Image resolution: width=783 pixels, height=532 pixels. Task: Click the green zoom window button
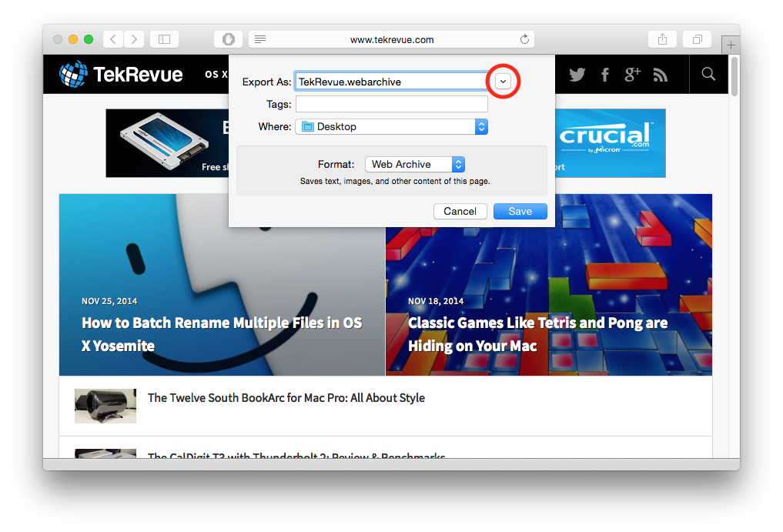89,39
